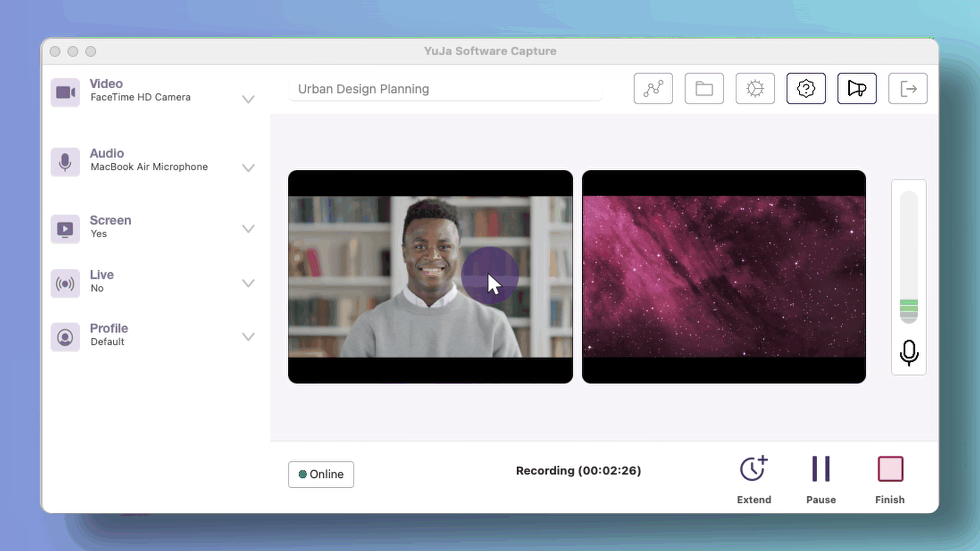
Task: Open the recordings folder icon
Action: click(x=704, y=89)
